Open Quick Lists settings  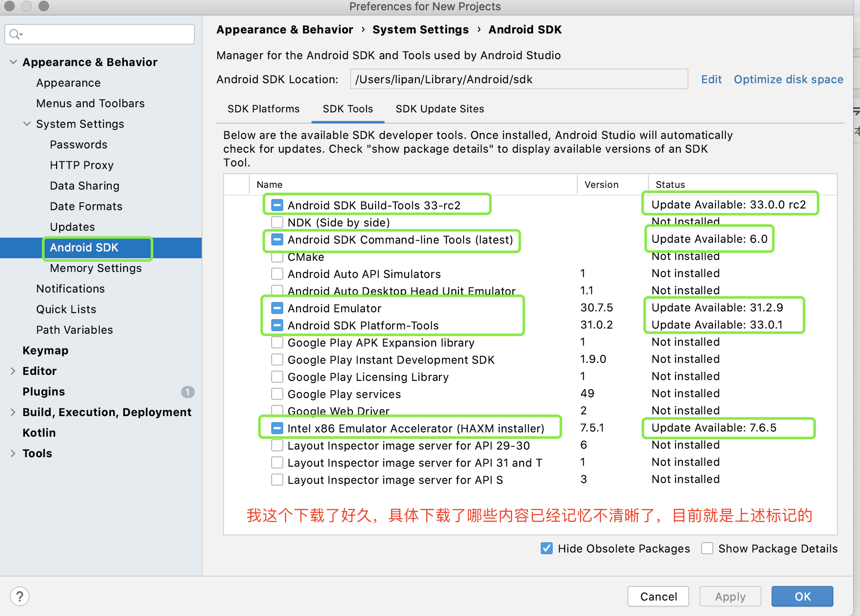click(66, 309)
